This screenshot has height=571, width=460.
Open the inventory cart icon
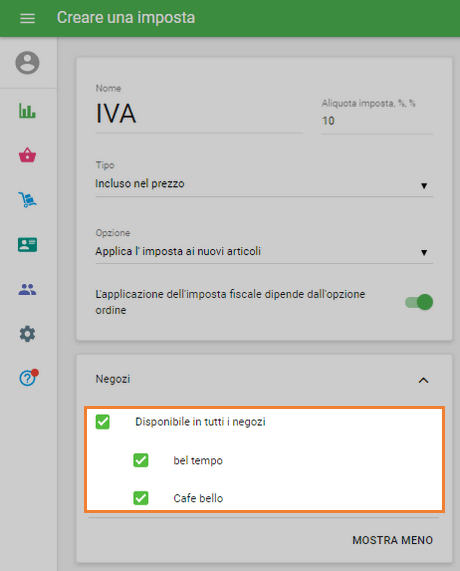[x=27, y=200]
